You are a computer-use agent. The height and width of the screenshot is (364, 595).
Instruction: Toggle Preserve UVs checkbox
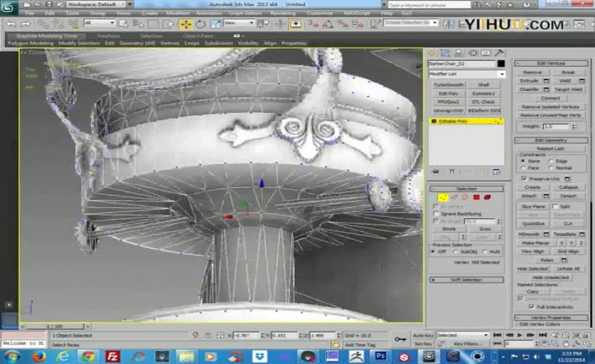(524, 179)
